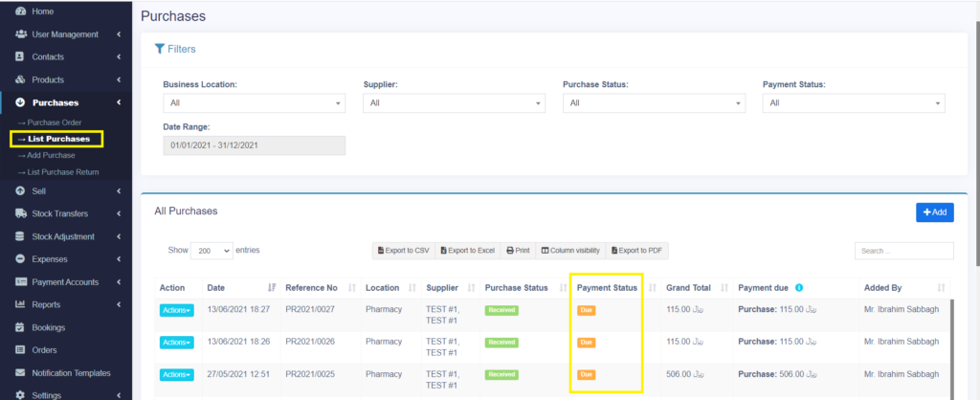
Task: Open Actions for reference PR2021/0027
Action: [x=176, y=310]
